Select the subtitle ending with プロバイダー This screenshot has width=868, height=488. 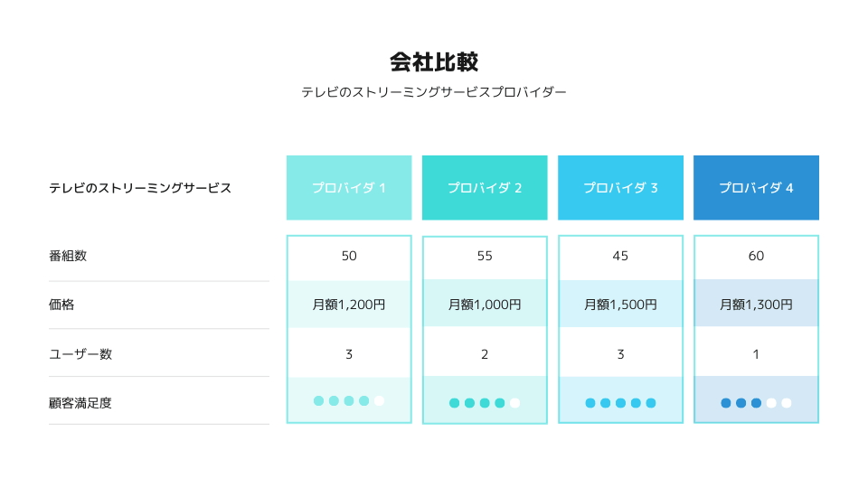[434, 92]
